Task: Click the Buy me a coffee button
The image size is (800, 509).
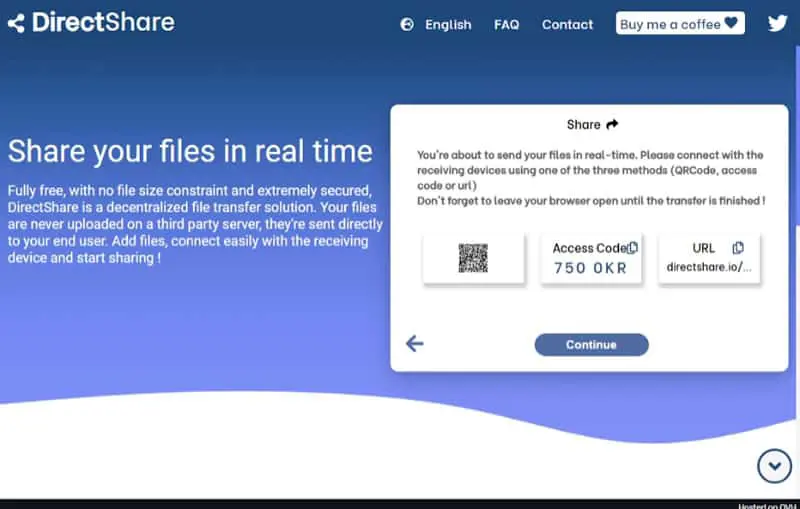Action: 680,23
